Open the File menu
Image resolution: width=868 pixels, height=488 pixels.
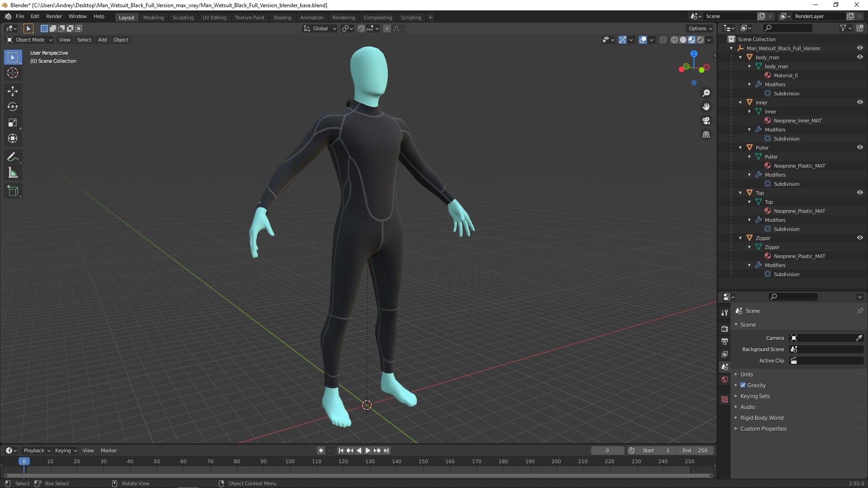[x=20, y=16]
